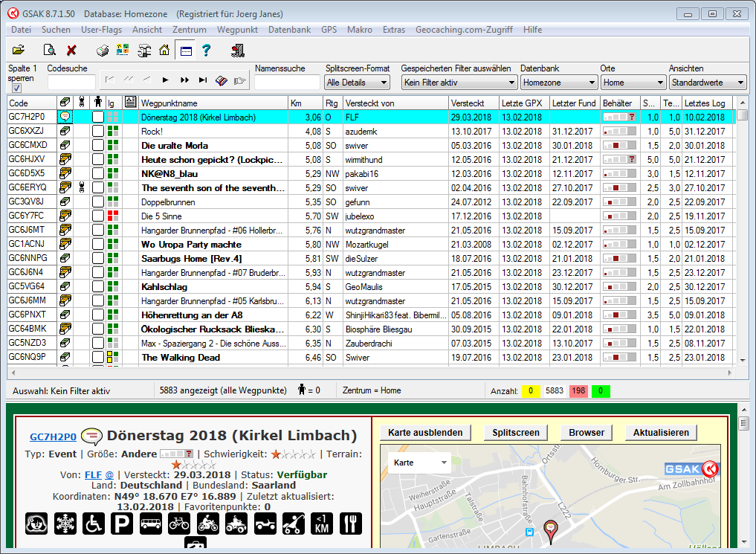756x554 pixels.
Task: Toggle the Spalte 1 sperren checkbox
Action: tap(17, 88)
